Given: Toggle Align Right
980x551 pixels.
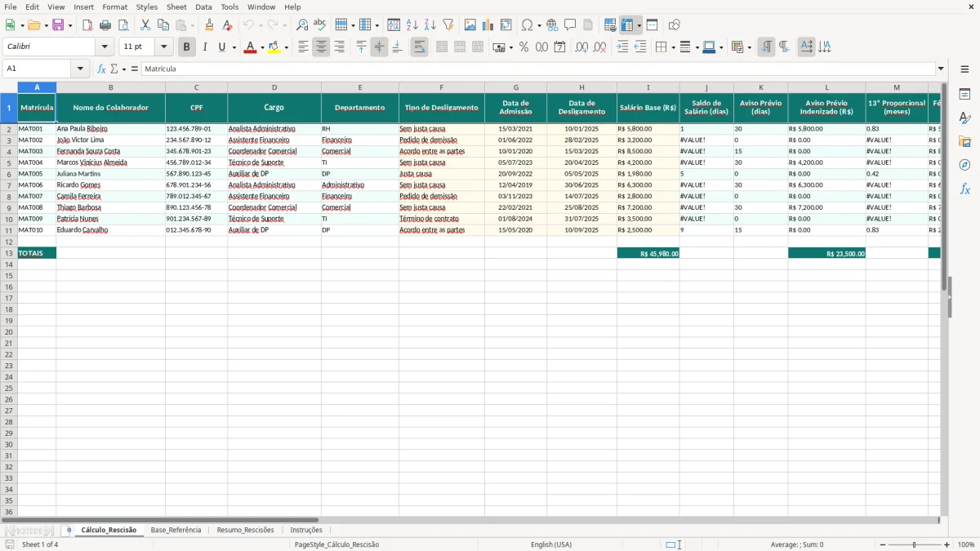Looking at the screenshot, I should [339, 47].
